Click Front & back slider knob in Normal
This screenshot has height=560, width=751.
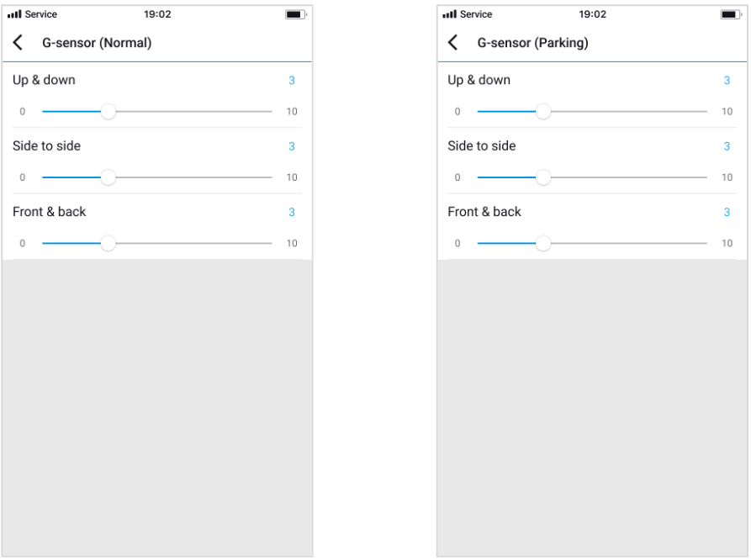[x=108, y=243]
